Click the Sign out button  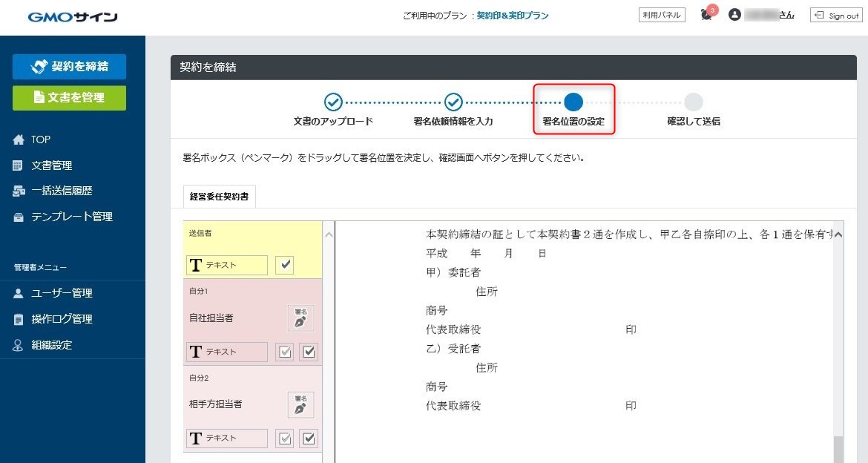point(836,15)
